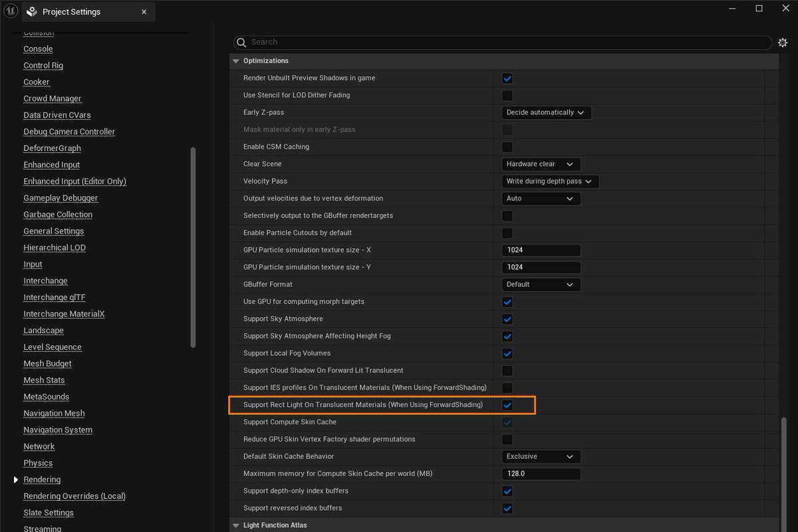The image size is (798, 532).
Task: Close the Project Settings tab
Action: [145, 12]
